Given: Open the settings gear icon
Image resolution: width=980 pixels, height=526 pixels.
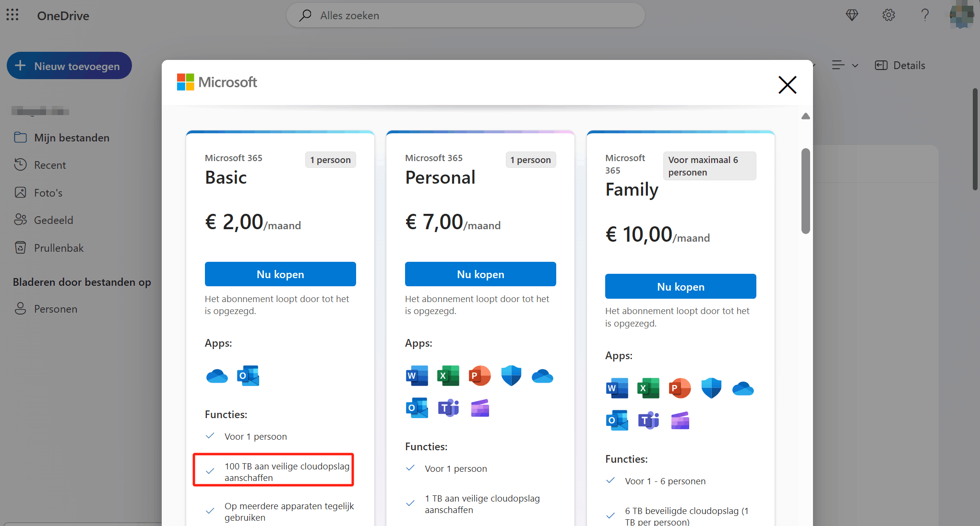Looking at the screenshot, I should click(x=888, y=15).
